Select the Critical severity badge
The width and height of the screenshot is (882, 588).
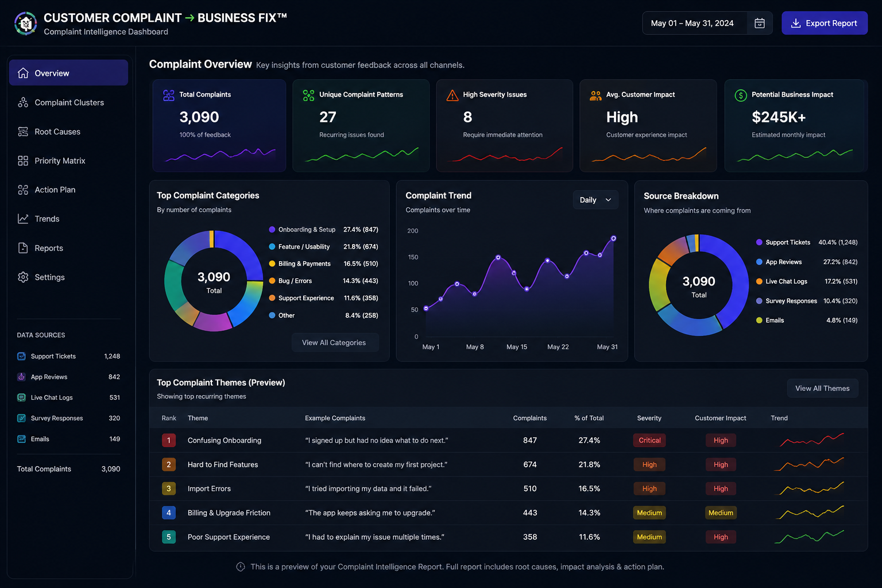pyautogui.click(x=649, y=440)
